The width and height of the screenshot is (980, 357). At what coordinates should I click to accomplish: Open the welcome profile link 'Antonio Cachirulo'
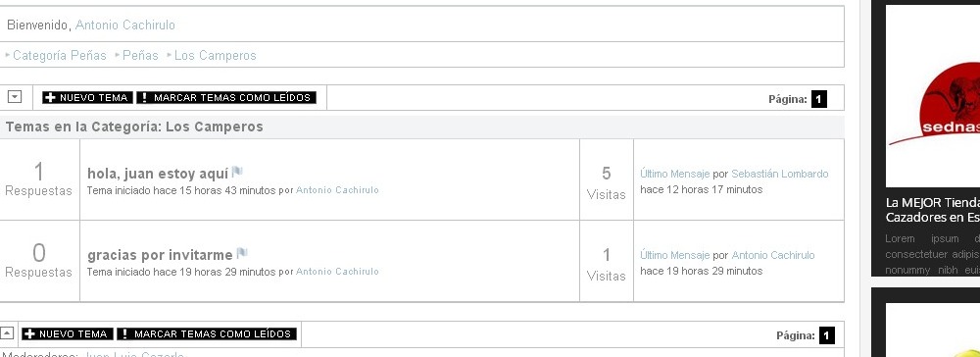[x=125, y=25]
